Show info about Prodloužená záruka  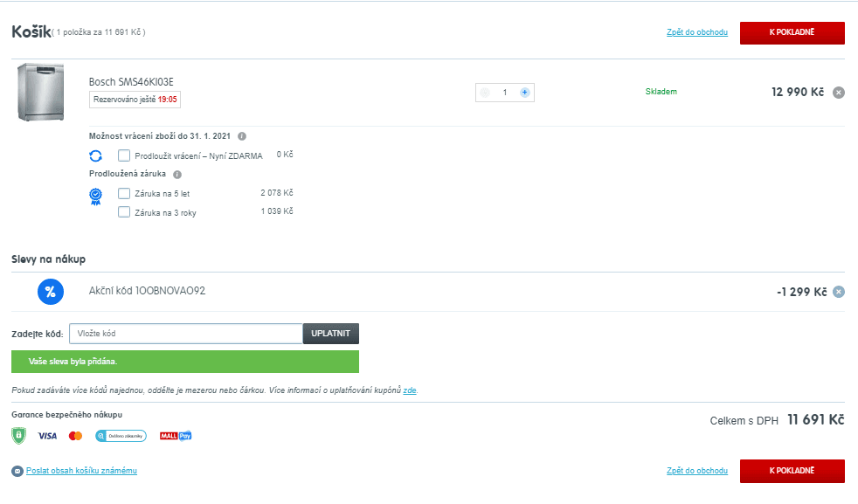click(x=177, y=175)
